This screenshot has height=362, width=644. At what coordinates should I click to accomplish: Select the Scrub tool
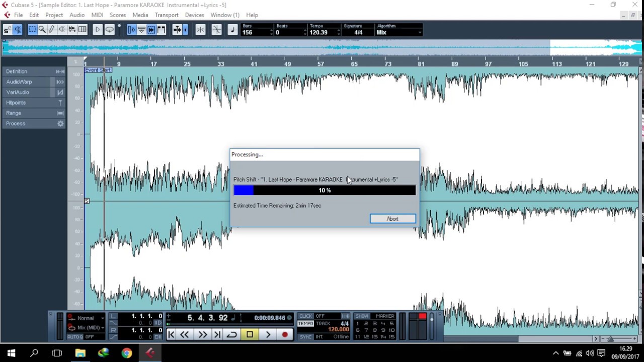coord(72,30)
